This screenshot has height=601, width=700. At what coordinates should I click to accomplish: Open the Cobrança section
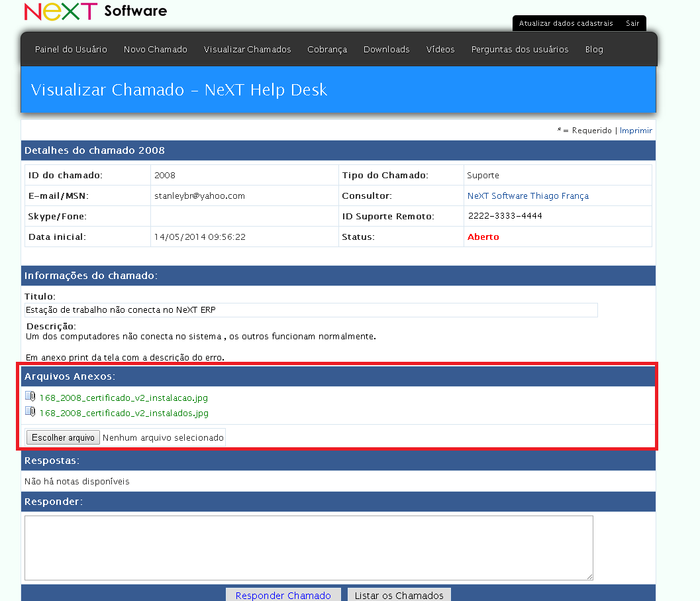coord(326,49)
